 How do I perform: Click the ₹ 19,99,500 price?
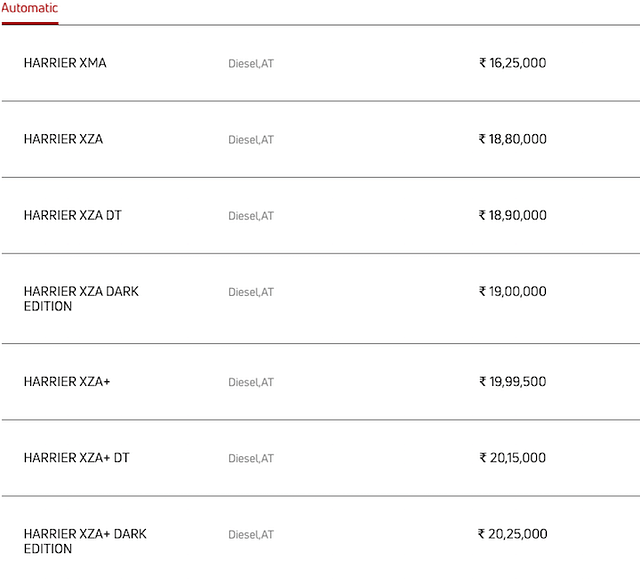point(513,382)
